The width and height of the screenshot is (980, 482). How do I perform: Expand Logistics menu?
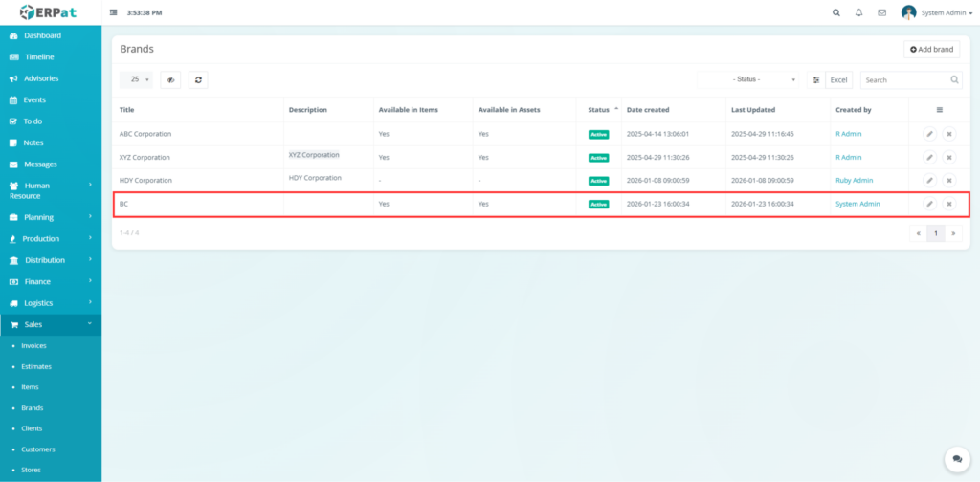(x=51, y=303)
